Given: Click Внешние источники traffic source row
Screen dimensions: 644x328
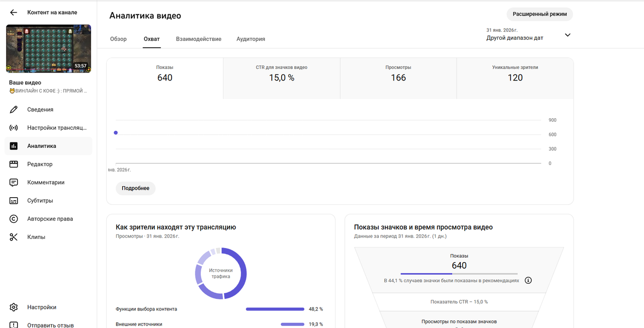Looking at the screenshot, I should point(219,324).
